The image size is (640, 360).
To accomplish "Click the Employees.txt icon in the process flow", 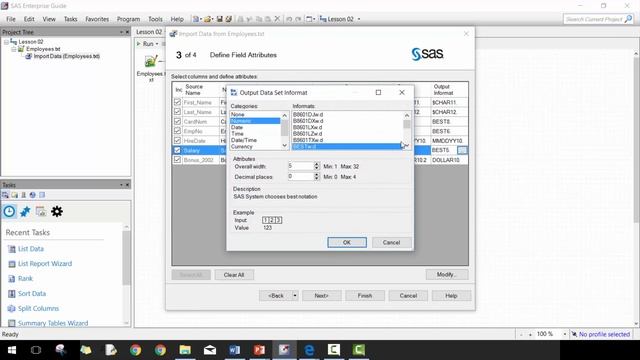I will [151, 62].
